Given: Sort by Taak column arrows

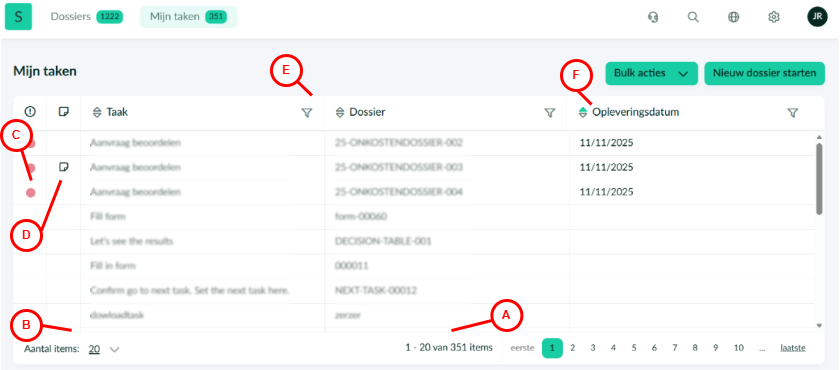Looking at the screenshot, I should pyautogui.click(x=97, y=112).
